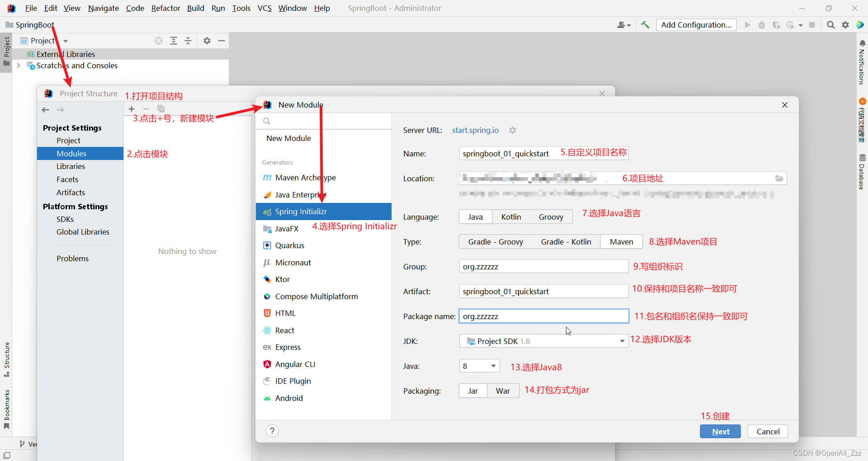
Task: Click the user account icon in toolbar
Action: pos(623,25)
